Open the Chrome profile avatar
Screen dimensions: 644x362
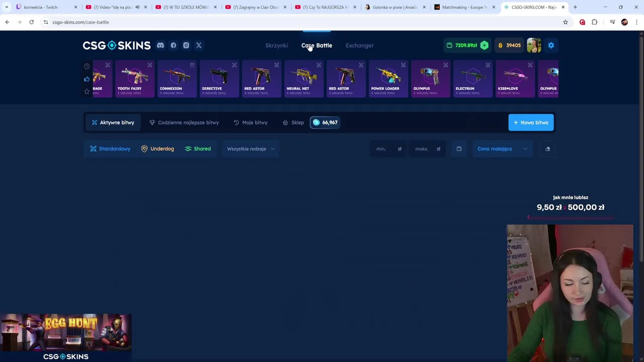click(x=624, y=22)
